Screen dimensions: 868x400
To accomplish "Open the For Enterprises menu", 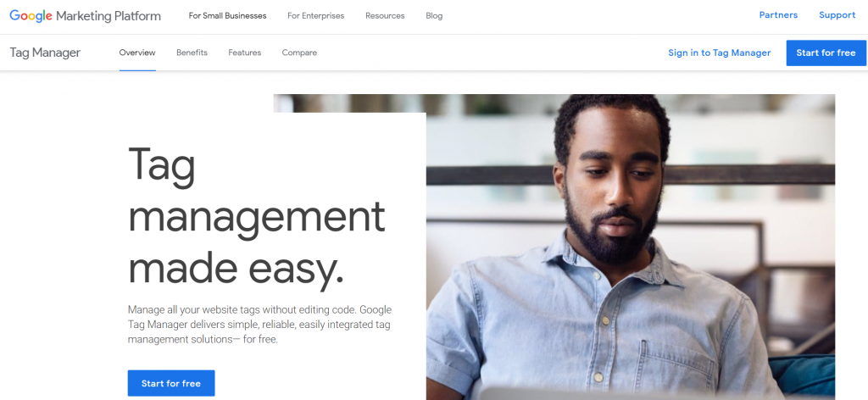I will click(x=315, y=16).
